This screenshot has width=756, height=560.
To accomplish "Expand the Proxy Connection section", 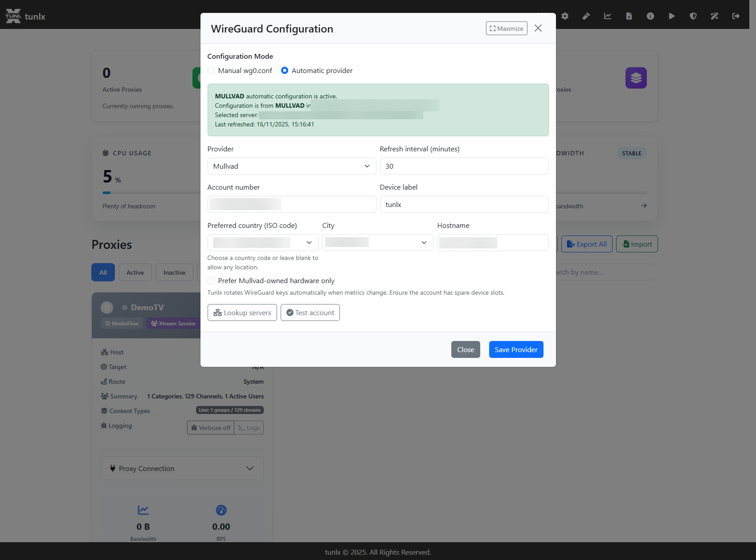I will pos(182,468).
